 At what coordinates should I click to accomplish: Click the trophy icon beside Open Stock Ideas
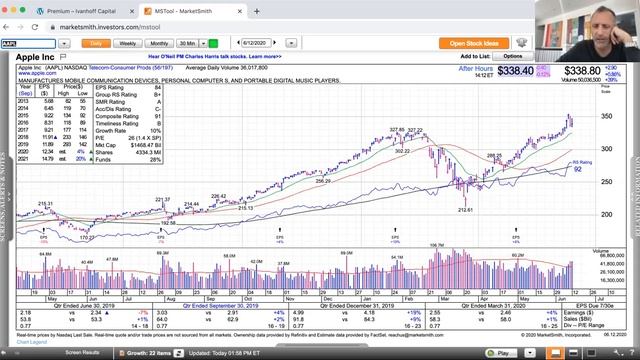[x=522, y=43]
